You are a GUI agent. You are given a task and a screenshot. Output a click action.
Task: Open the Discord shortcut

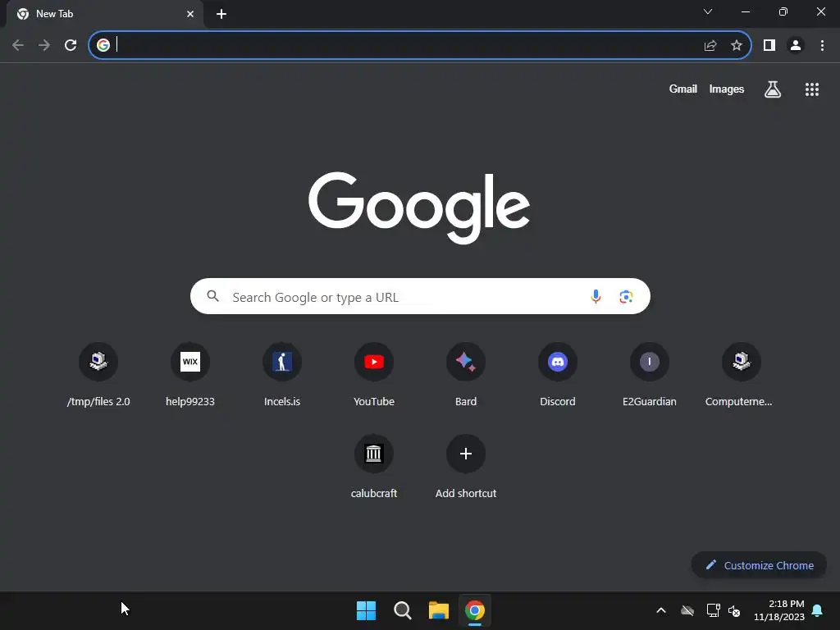pos(558,375)
